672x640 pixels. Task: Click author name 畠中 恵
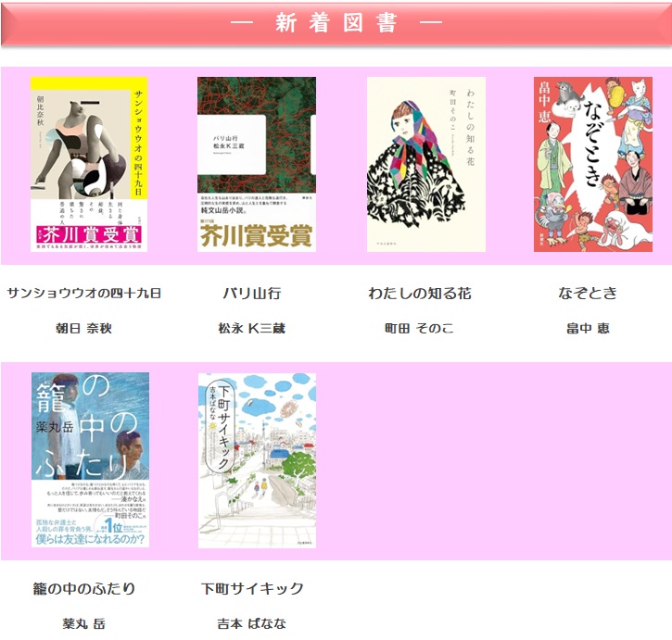(x=588, y=328)
